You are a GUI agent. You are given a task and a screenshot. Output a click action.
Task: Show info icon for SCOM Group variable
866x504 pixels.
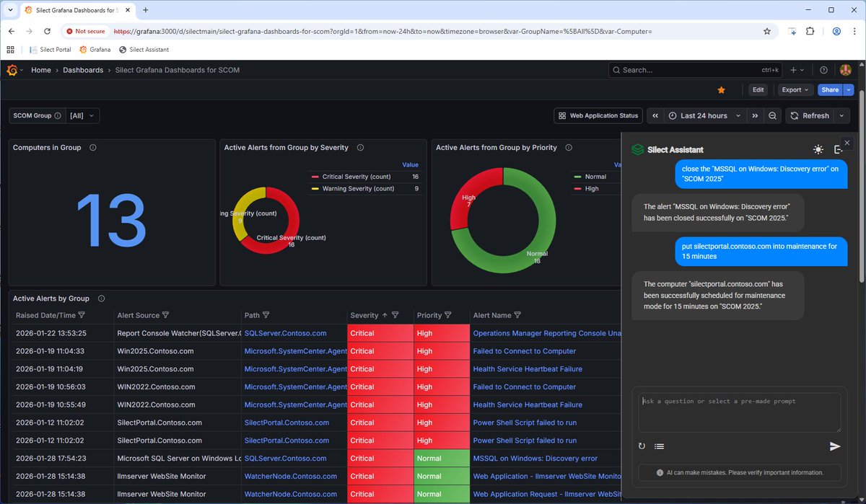coord(57,115)
